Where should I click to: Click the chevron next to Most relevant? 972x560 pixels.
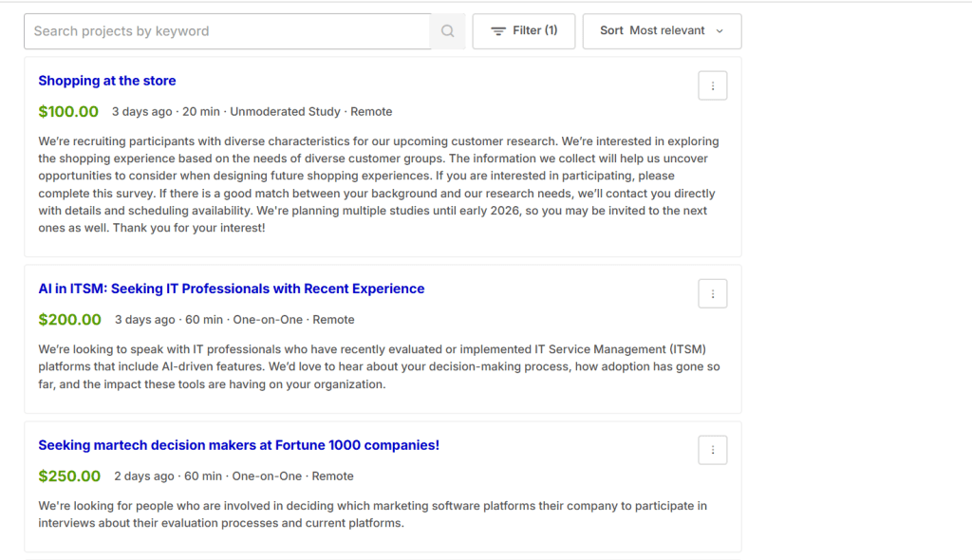click(x=721, y=30)
